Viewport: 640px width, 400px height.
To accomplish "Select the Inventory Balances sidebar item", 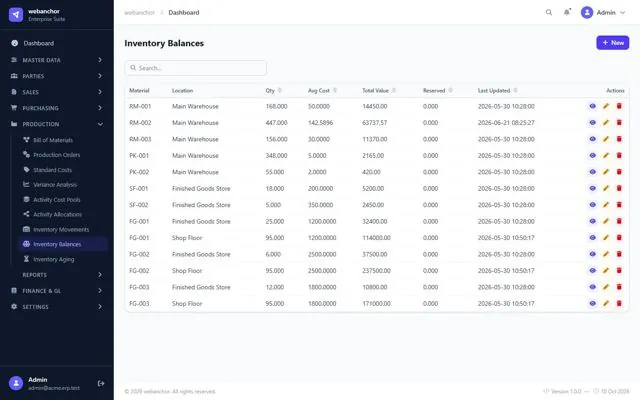I will tap(63, 244).
